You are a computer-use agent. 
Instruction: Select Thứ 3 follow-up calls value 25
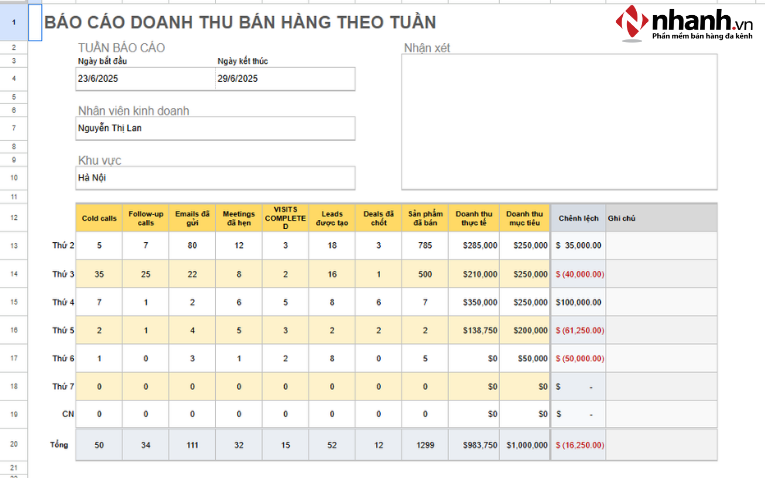(x=145, y=274)
